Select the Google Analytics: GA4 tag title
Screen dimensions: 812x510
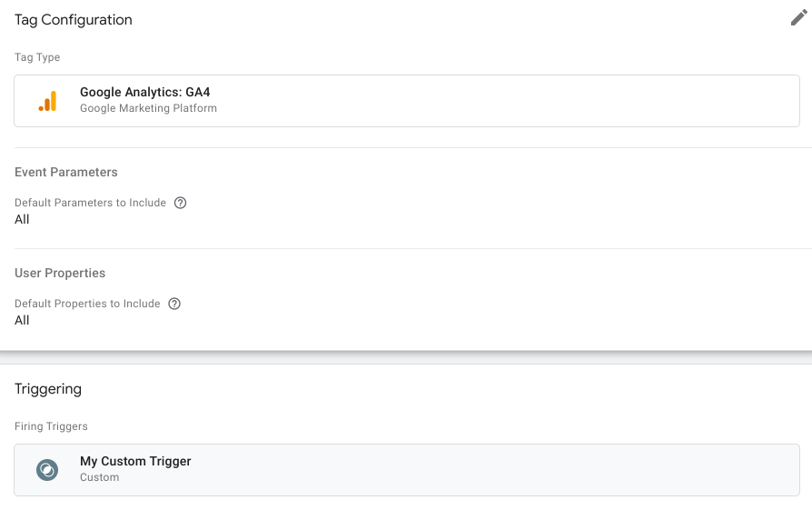point(144,92)
